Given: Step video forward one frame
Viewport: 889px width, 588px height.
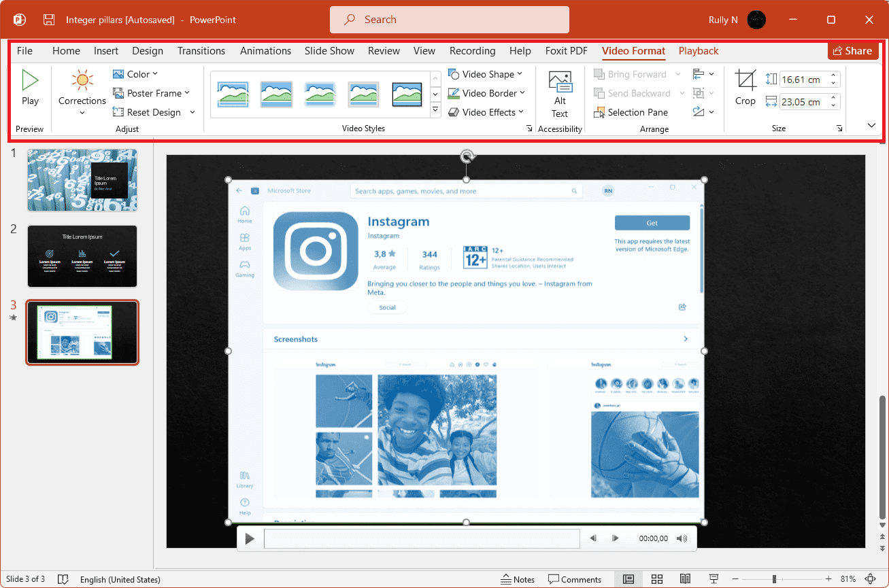Looking at the screenshot, I should (616, 538).
